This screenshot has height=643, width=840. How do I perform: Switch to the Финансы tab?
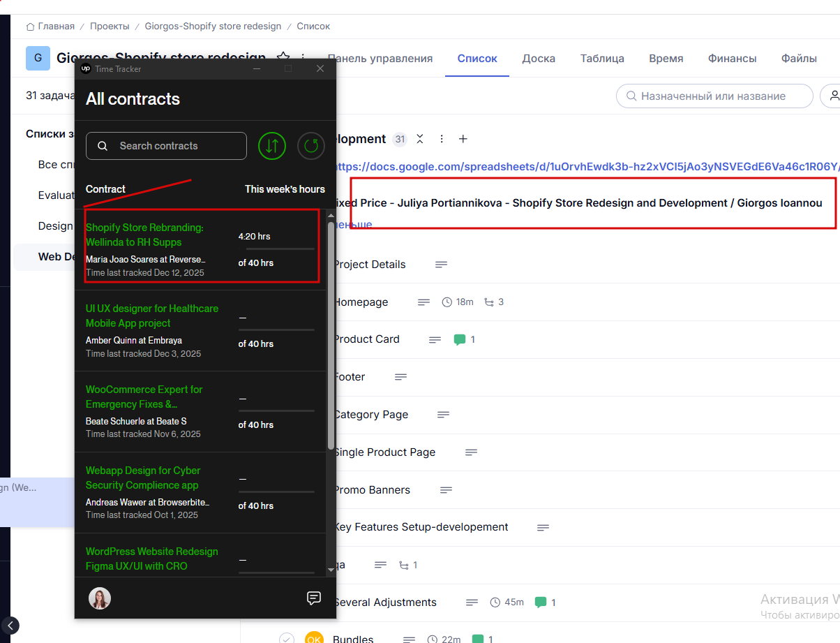733,59
